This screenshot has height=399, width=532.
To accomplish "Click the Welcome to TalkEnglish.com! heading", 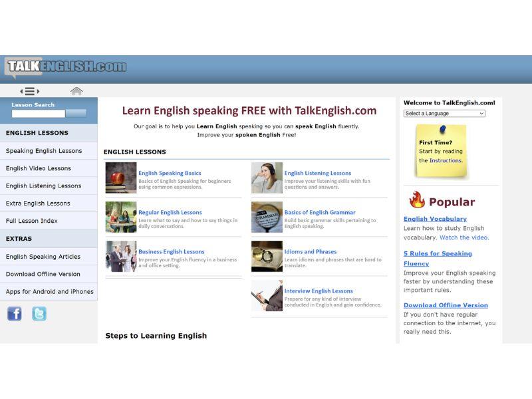I will 450,103.
